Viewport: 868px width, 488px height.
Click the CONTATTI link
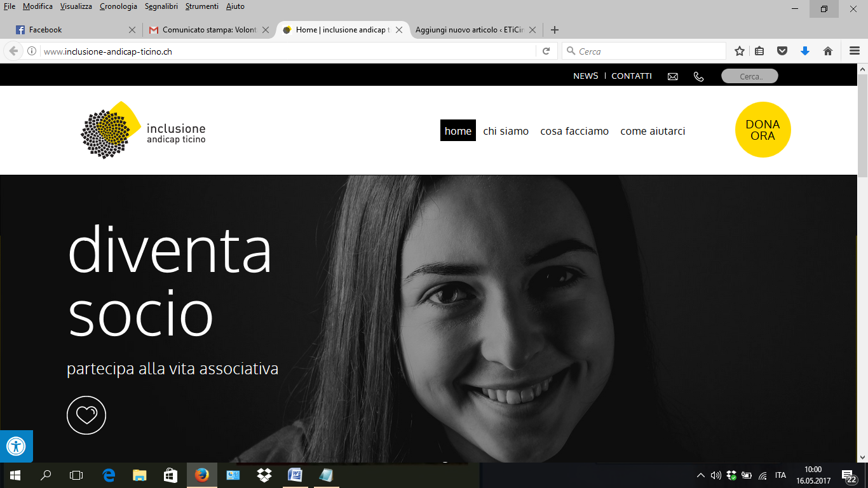(x=632, y=76)
